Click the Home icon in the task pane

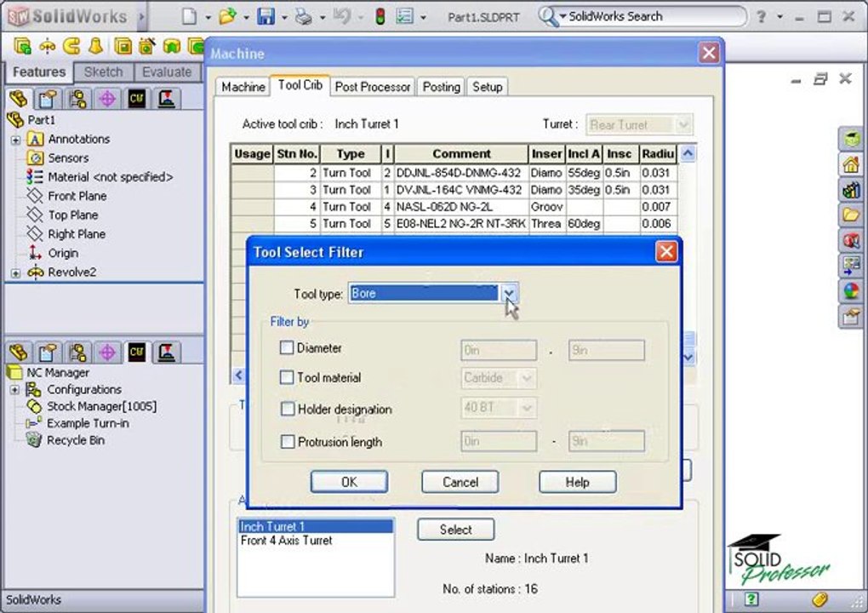pyautogui.click(x=851, y=164)
